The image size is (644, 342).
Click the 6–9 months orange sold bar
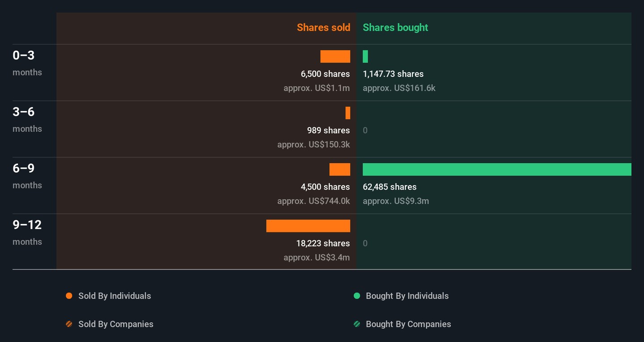coord(339,169)
